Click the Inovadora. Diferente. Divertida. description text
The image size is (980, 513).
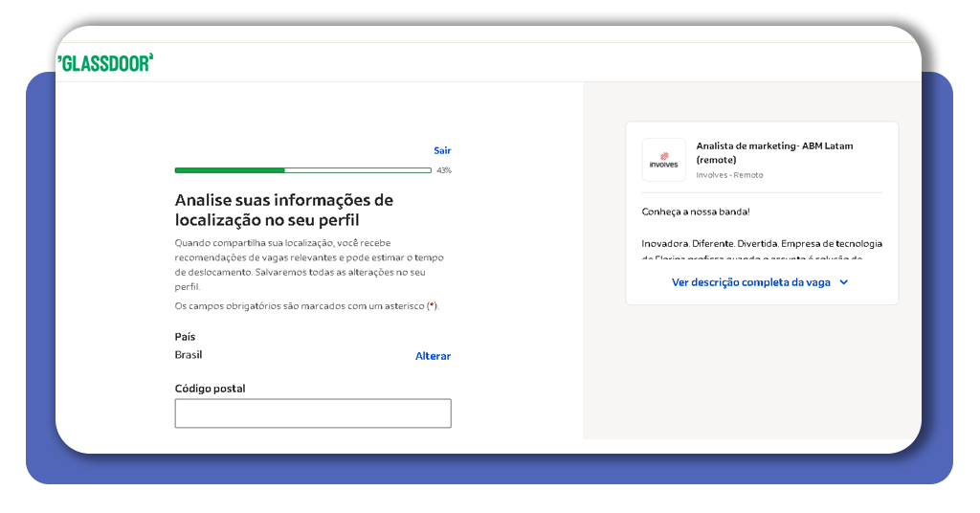(x=762, y=244)
